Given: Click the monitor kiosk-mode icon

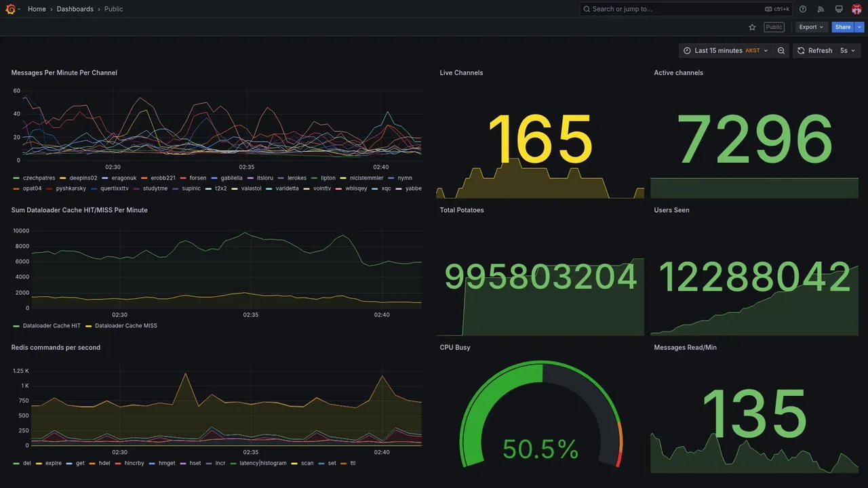Looking at the screenshot, I should pos(839,9).
